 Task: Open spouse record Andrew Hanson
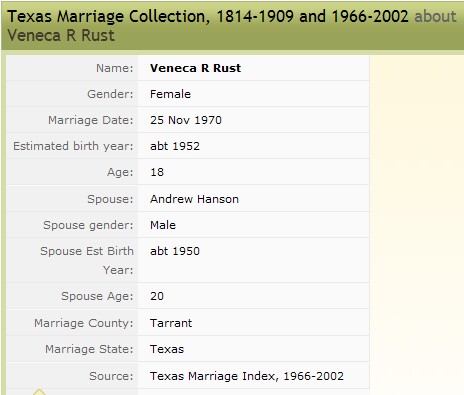pos(194,199)
